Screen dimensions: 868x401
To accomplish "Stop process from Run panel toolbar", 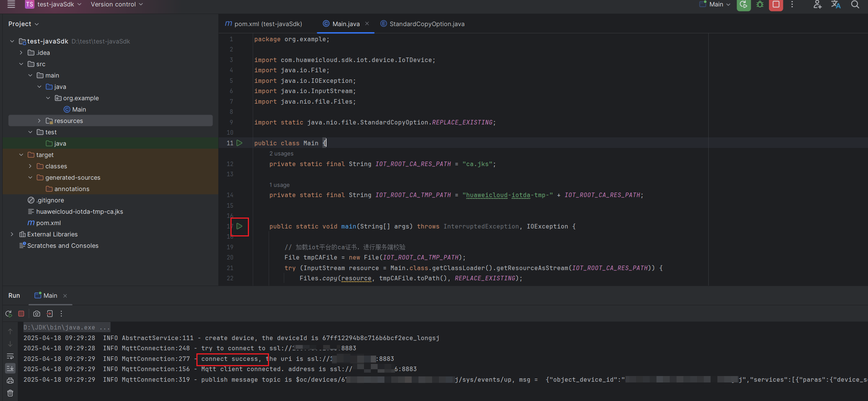I will click(x=21, y=314).
